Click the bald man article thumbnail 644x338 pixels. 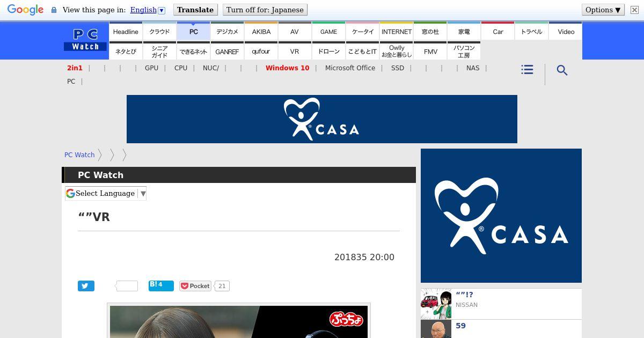tap(436, 329)
